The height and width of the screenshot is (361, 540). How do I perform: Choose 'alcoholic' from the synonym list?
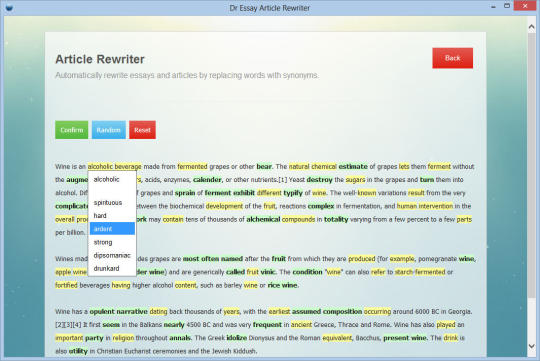point(112,179)
